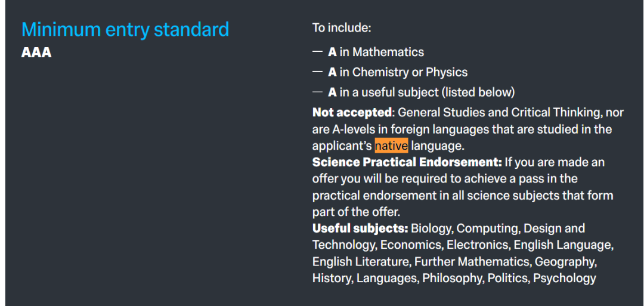The height and width of the screenshot is (306, 644).
Task: Click the "To include:" label
Action: [341, 28]
